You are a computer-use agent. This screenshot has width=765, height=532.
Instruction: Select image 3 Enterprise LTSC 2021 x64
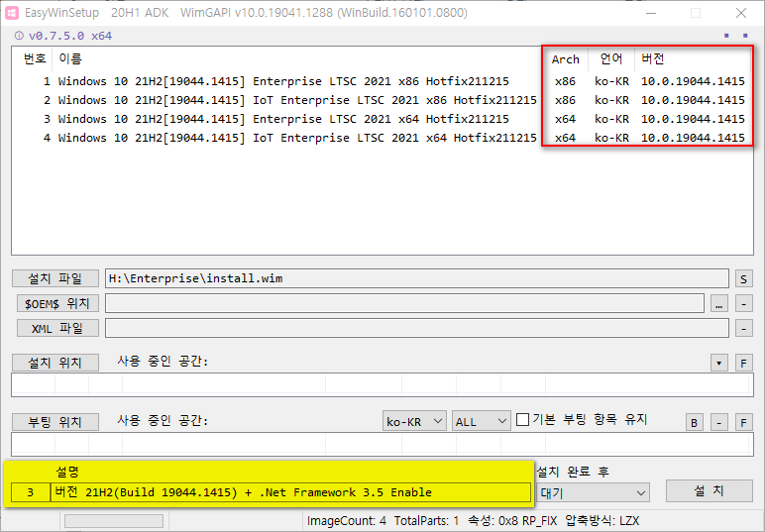382,119
